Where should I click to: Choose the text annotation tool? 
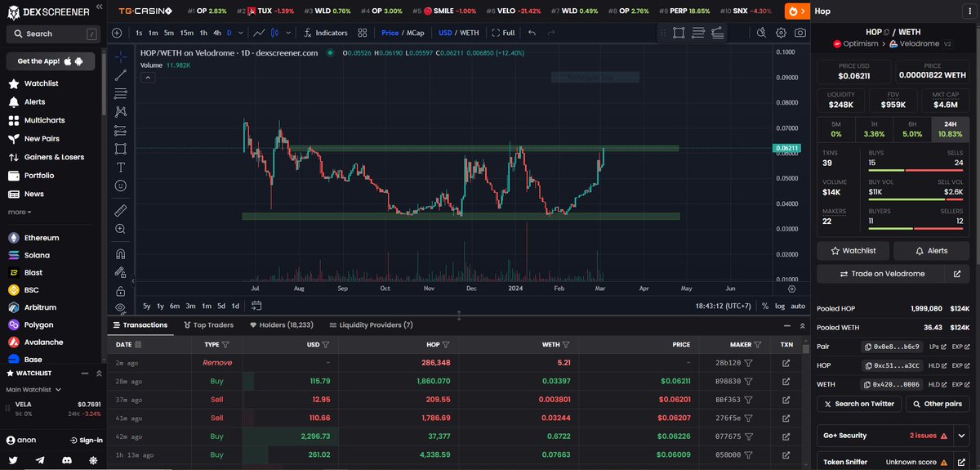pos(121,167)
